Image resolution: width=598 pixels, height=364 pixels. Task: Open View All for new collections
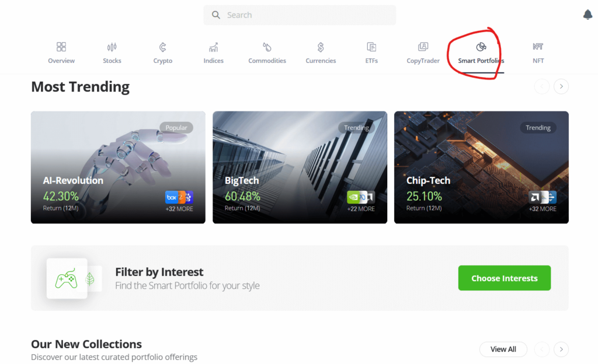[503, 349]
